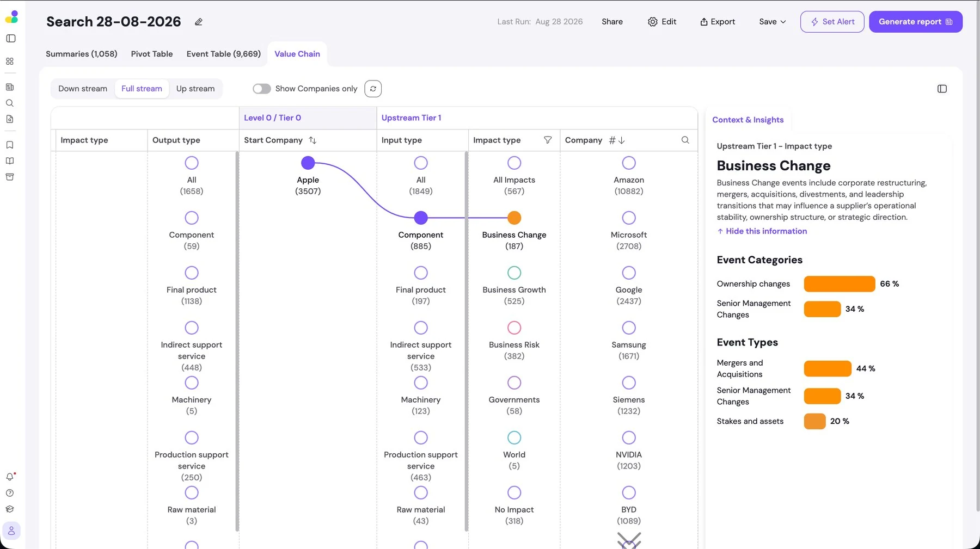
Task: Open the archive box icon in sidebar
Action: pyautogui.click(x=10, y=177)
